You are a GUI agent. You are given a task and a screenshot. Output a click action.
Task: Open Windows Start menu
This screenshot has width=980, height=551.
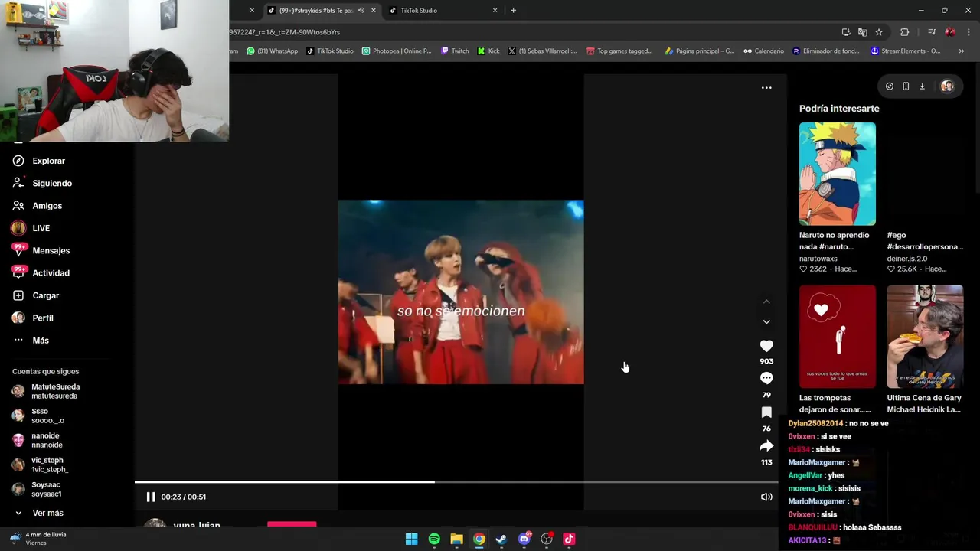coord(411,539)
